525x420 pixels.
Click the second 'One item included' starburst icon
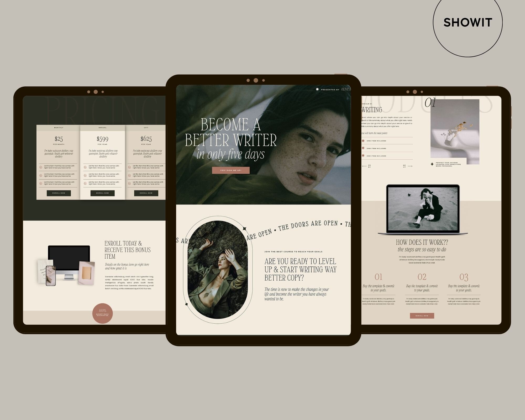point(363,148)
